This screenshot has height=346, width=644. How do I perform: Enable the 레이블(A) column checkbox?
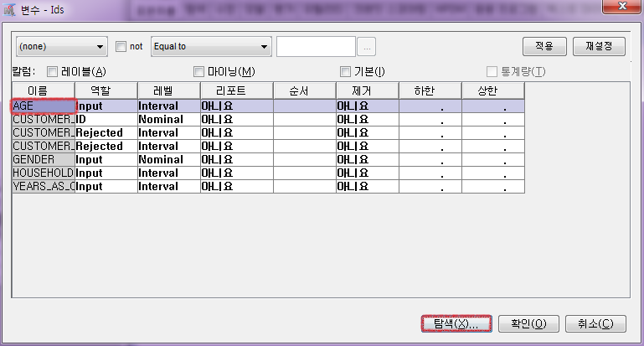52,72
